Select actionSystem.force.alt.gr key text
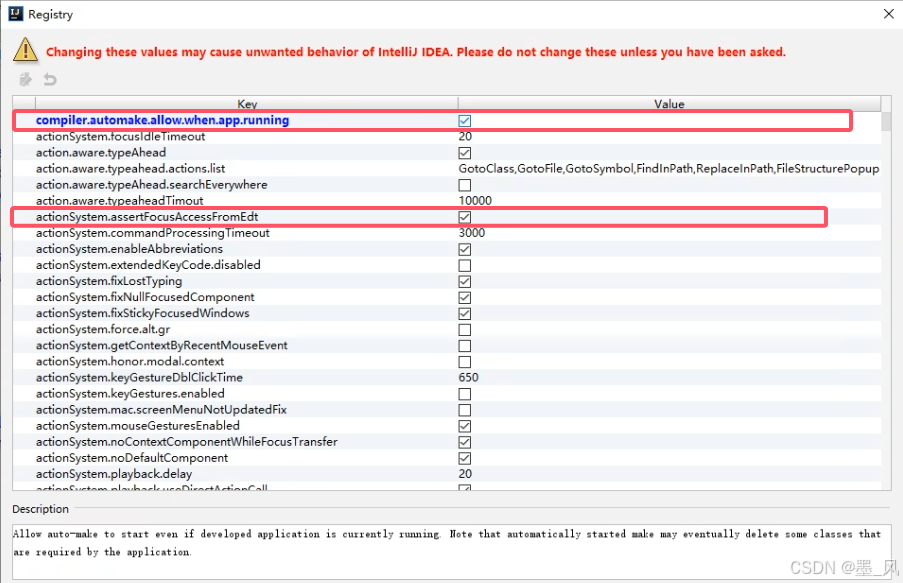 (x=103, y=330)
